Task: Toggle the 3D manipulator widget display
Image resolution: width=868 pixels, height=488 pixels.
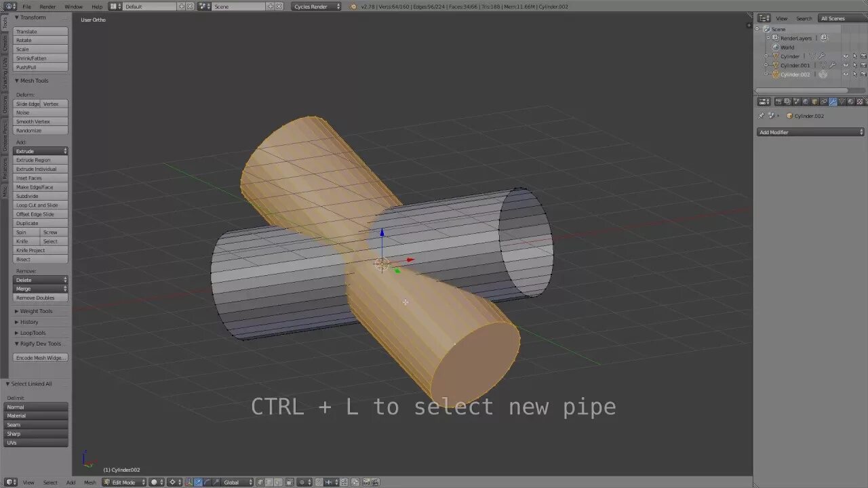Action: [189, 482]
